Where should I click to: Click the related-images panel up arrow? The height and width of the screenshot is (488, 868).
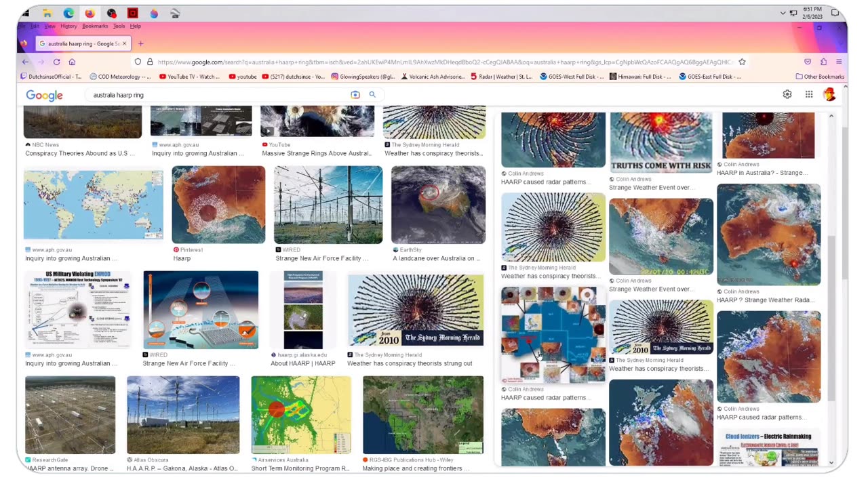point(832,116)
